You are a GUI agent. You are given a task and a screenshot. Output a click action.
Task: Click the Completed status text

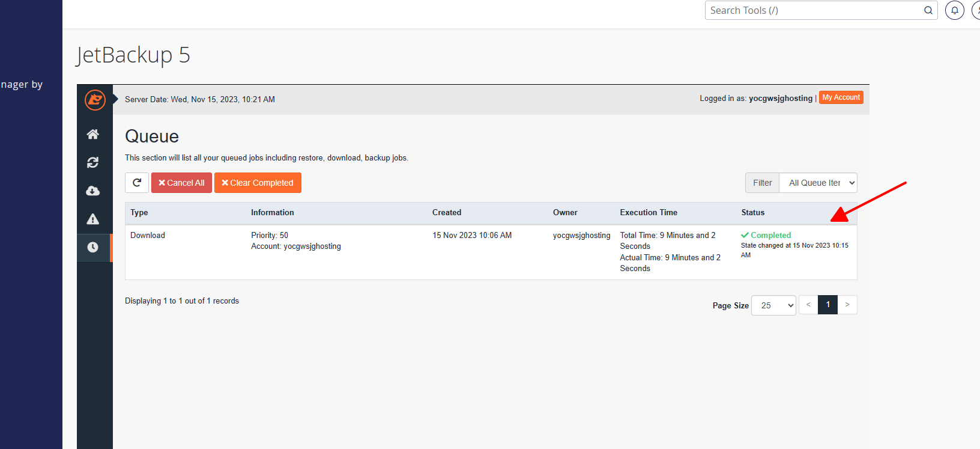click(x=771, y=236)
